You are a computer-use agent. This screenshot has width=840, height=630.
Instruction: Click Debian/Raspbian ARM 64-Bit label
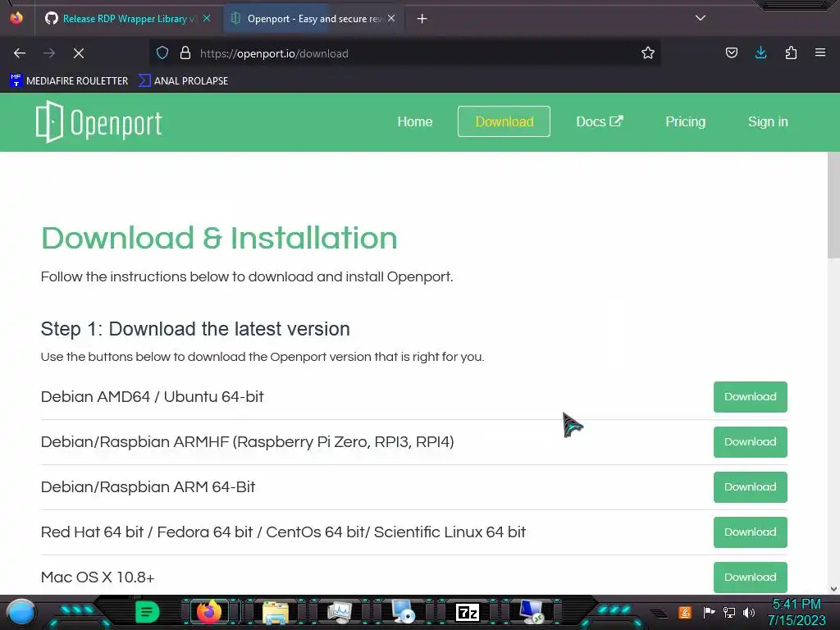click(148, 487)
